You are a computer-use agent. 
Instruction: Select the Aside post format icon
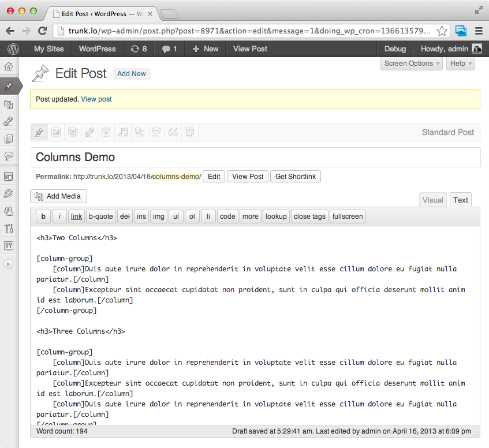(x=190, y=132)
